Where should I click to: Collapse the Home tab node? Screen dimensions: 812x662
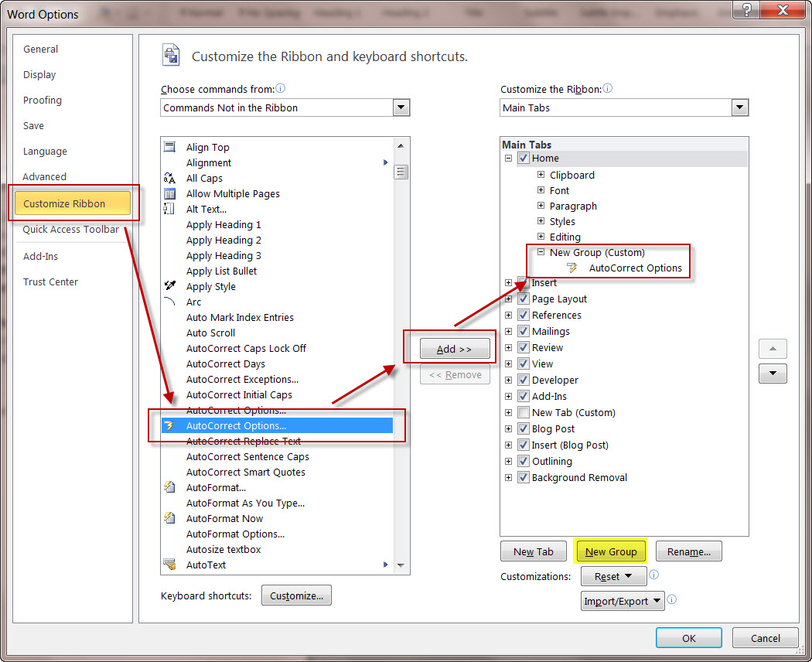[x=509, y=158]
